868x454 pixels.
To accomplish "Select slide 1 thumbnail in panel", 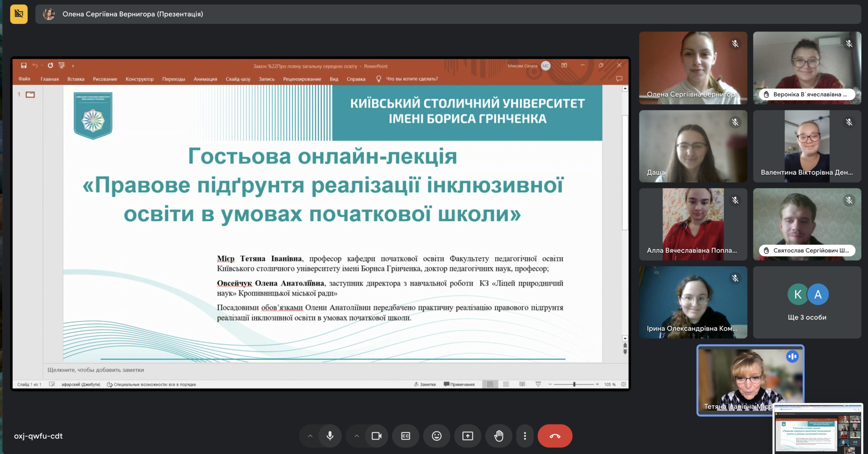I will [x=30, y=95].
